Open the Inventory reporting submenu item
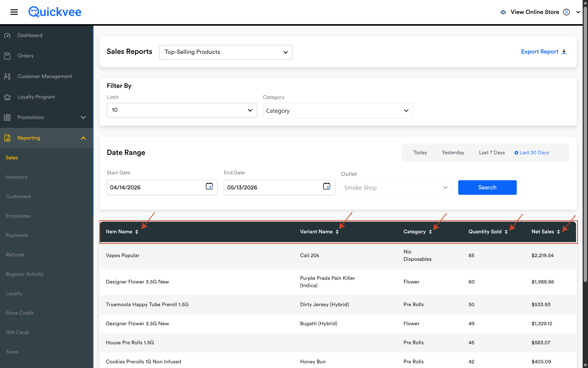Image resolution: width=588 pixels, height=368 pixels. pyautogui.click(x=16, y=177)
